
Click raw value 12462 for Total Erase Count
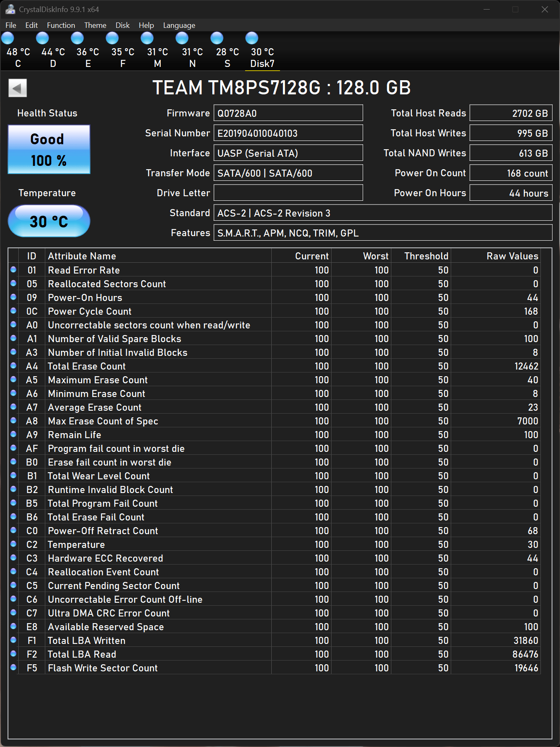pos(526,366)
